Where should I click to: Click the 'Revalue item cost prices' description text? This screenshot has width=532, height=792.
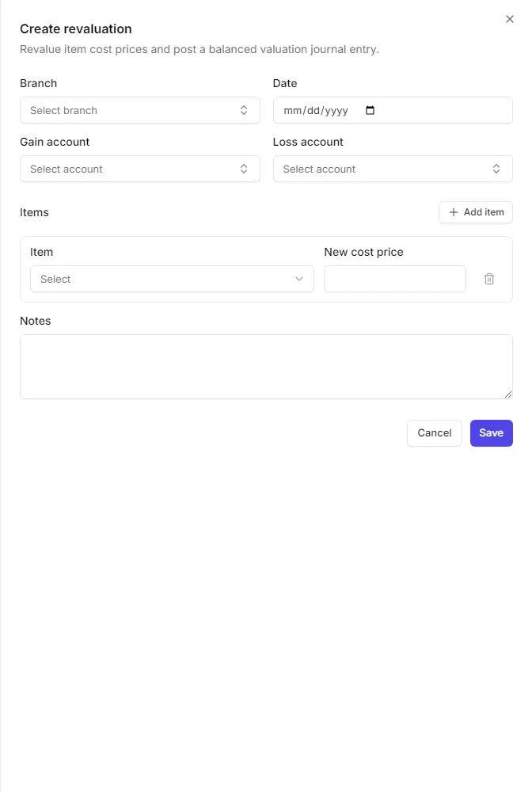pos(199,49)
